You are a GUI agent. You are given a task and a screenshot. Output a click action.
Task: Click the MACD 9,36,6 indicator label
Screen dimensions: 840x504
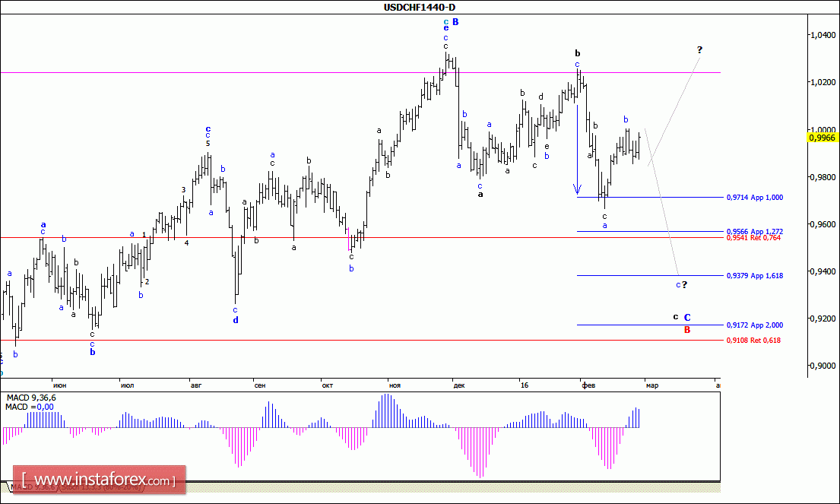pos(31,398)
